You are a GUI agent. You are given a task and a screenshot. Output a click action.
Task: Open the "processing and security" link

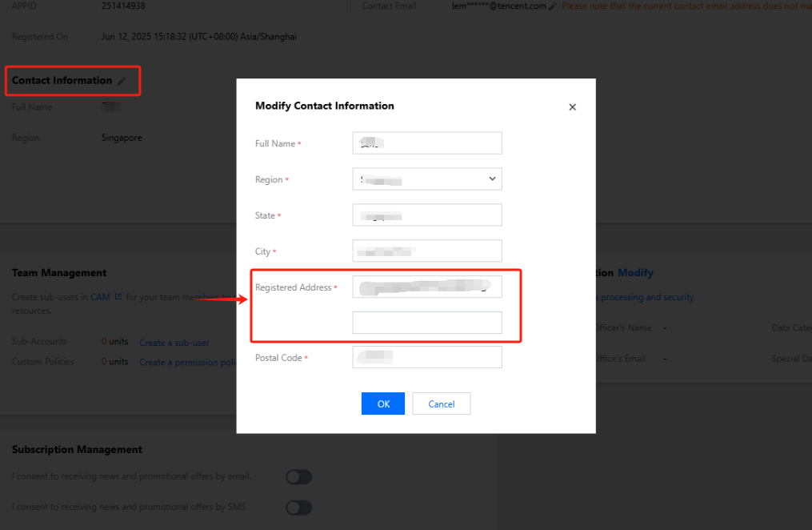[647, 298]
